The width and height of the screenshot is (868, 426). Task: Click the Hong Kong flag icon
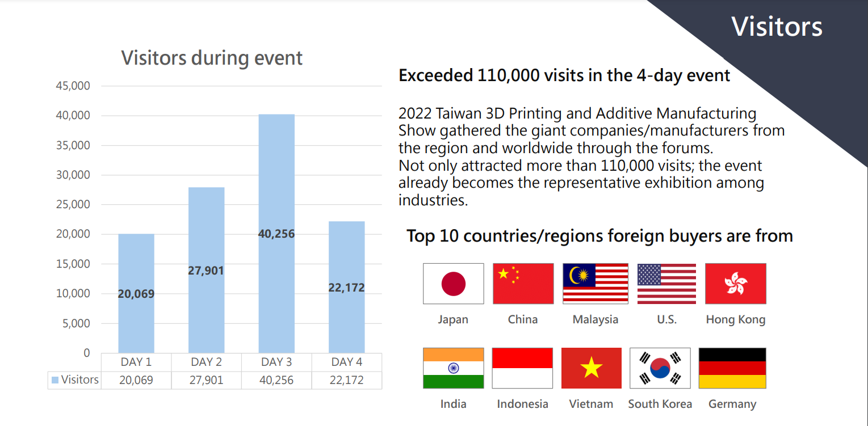(x=735, y=284)
